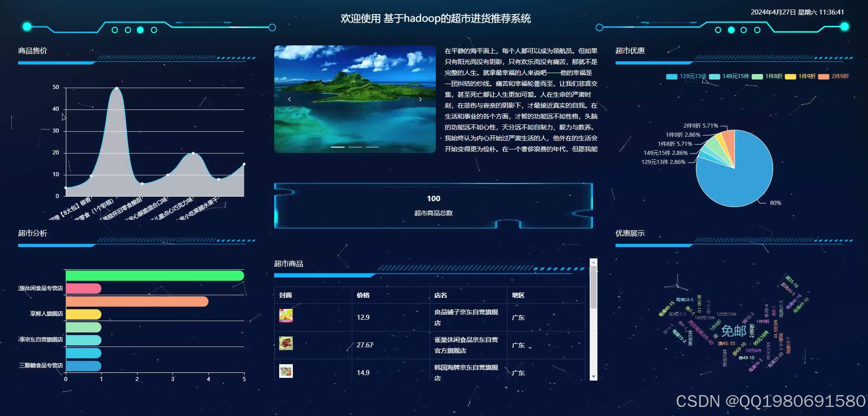Screen dimensions: 868x416
Task: Toggle the 2件9折 legend item
Action: pyautogui.click(x=840, y=76)
